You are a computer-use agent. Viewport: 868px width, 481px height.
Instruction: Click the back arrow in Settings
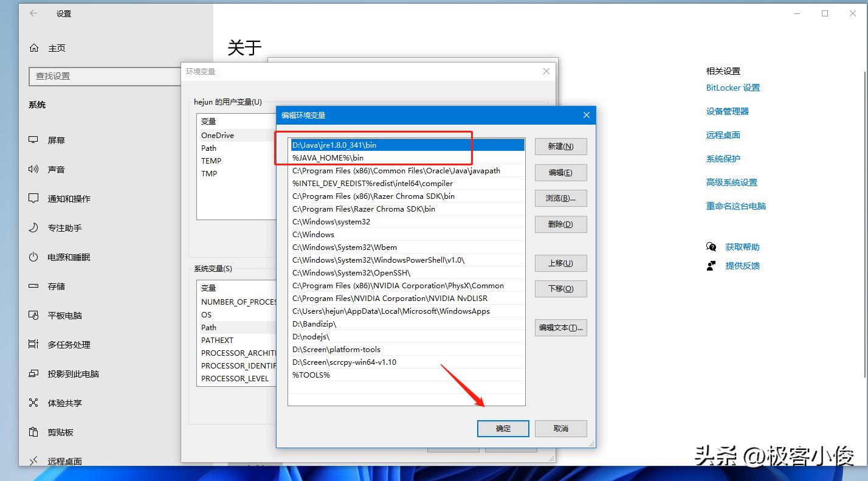[x=33, y=13]
